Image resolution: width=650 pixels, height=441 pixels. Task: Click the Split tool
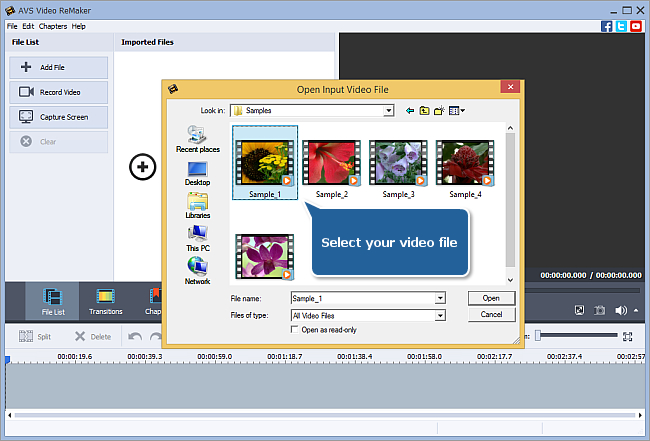click(x=35, y=337)
